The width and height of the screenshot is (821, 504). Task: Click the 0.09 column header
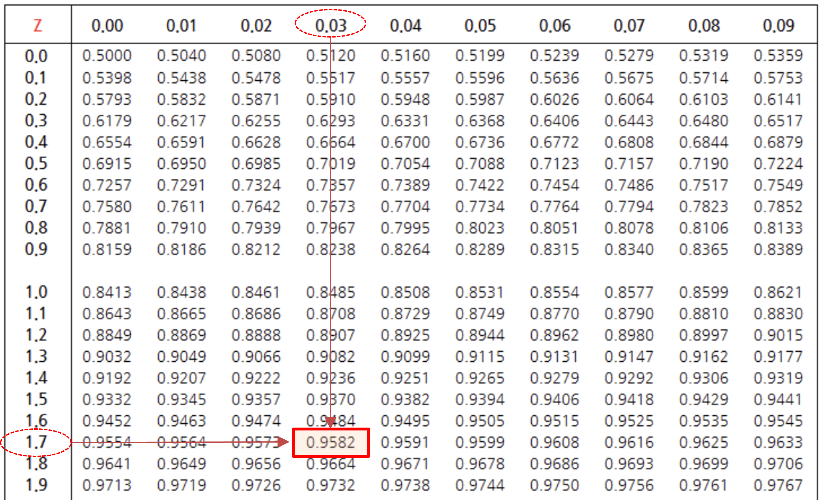click(x=779, y=25)
